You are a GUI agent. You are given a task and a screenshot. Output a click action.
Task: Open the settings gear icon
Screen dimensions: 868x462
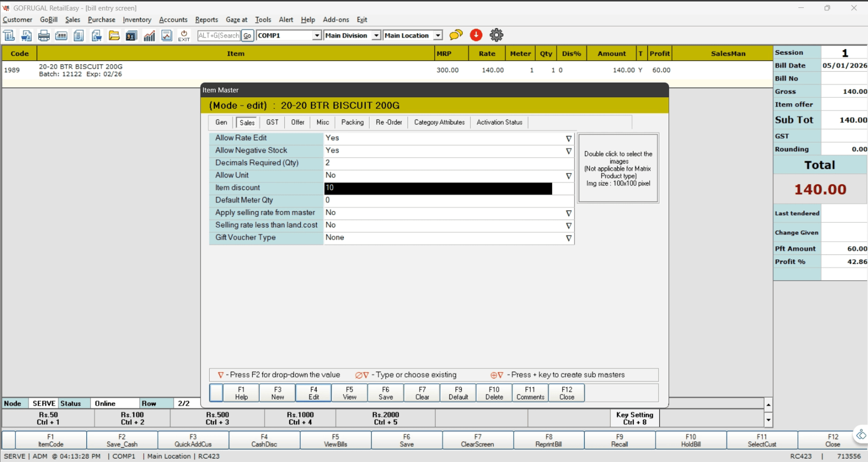point(496,35)
